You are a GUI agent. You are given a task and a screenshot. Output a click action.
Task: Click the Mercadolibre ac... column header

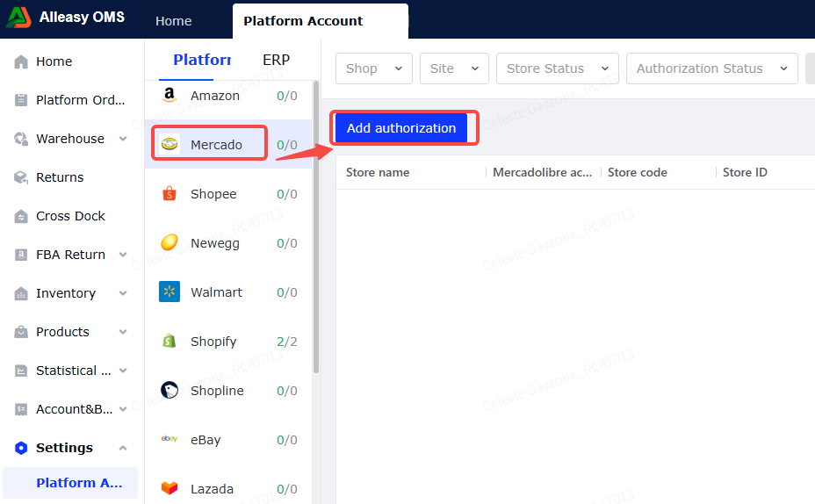(542, 172)
